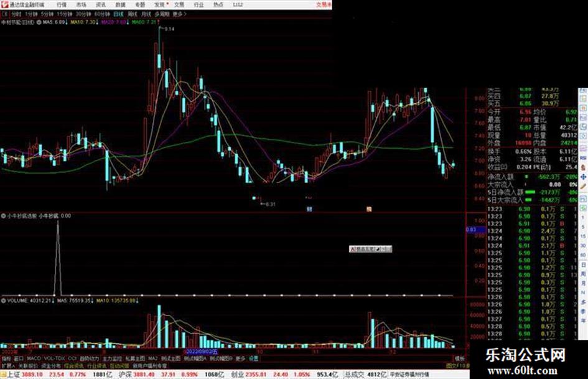
Task: Expand 更多 indicators in the bottom bar
Action: tap(240, 358)
